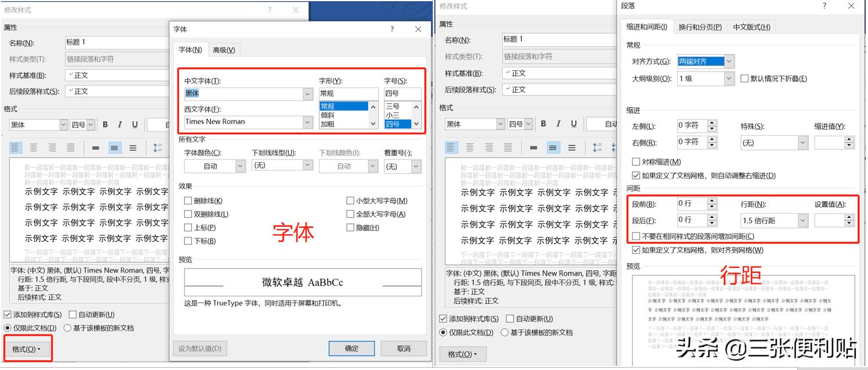
Task: Apply italic formatting to the style
Action: [121, 124]
